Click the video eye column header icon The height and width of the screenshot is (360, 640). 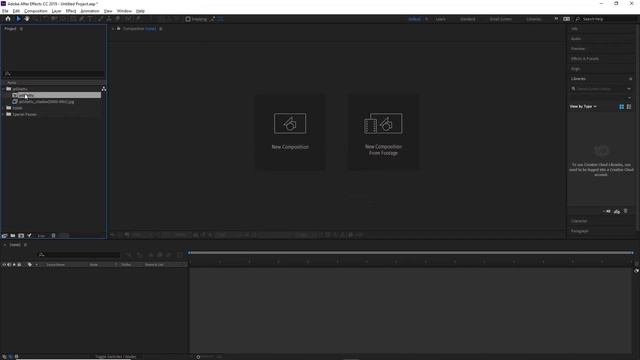4,265
